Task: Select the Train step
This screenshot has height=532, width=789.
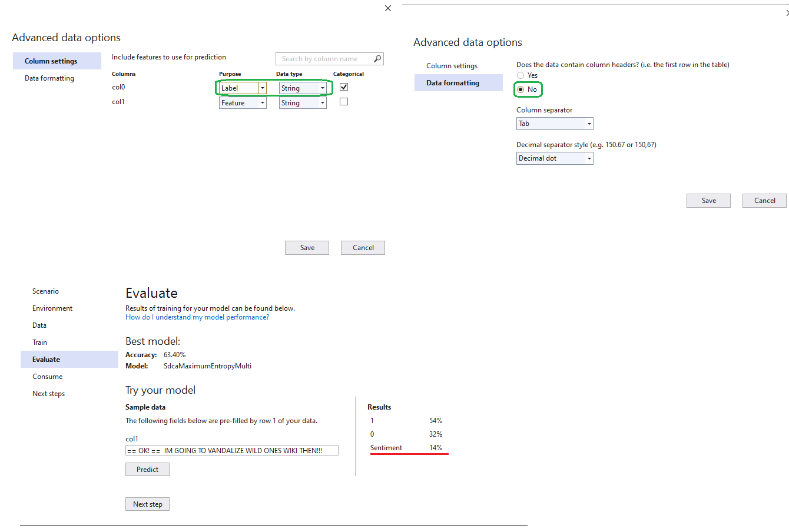Action: click(39, 342)
